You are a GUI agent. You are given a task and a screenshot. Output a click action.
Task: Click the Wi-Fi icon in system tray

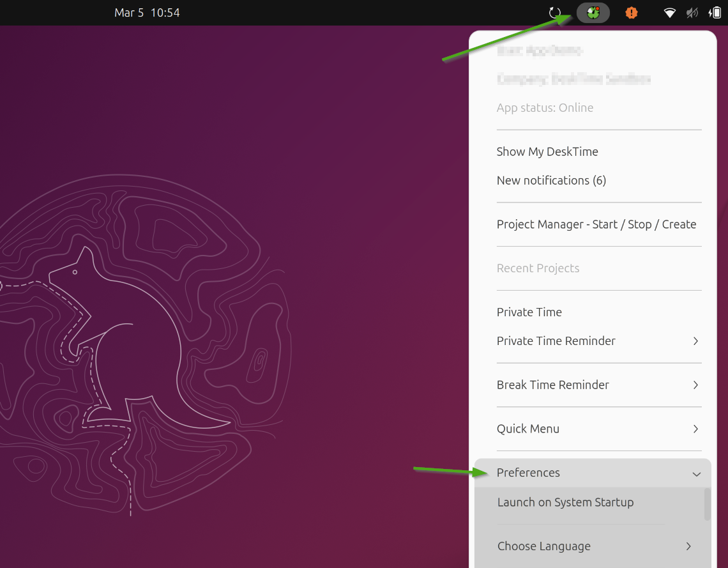point(669,13)
